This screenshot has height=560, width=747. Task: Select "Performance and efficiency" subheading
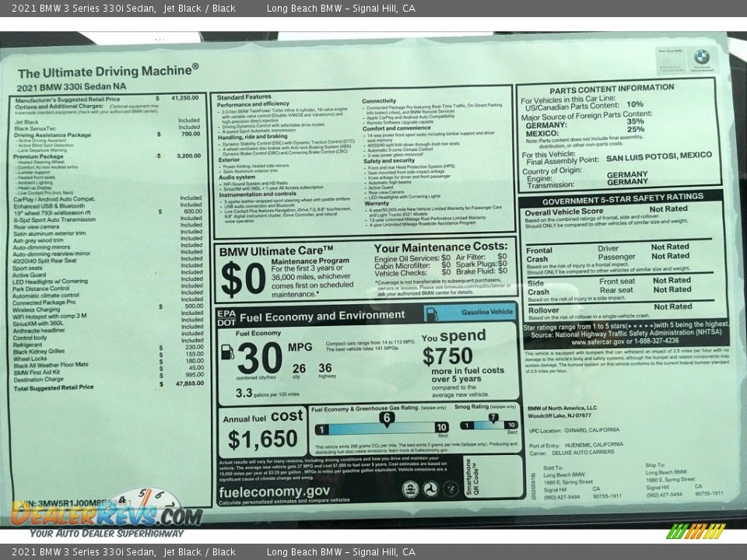[253, 103]
